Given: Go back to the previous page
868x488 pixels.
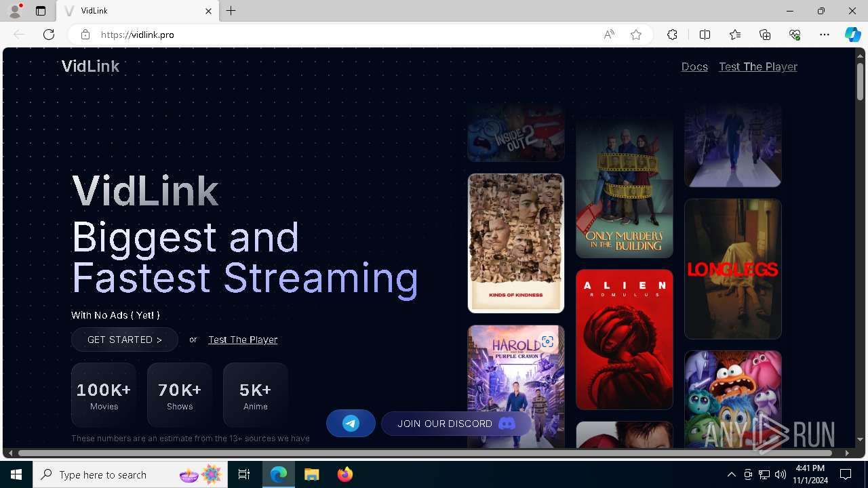Looking at the screenshot, I should [19, 35].
